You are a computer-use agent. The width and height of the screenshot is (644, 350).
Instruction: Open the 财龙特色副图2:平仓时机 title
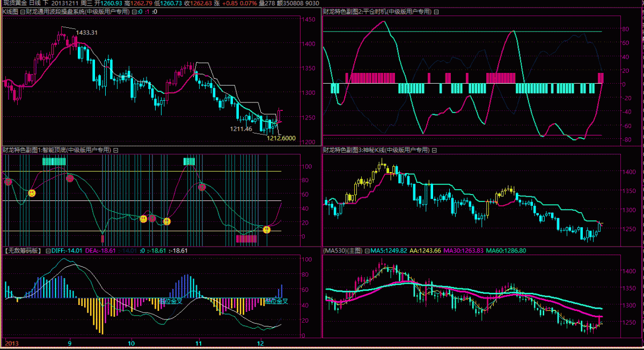tap(377, 11)
